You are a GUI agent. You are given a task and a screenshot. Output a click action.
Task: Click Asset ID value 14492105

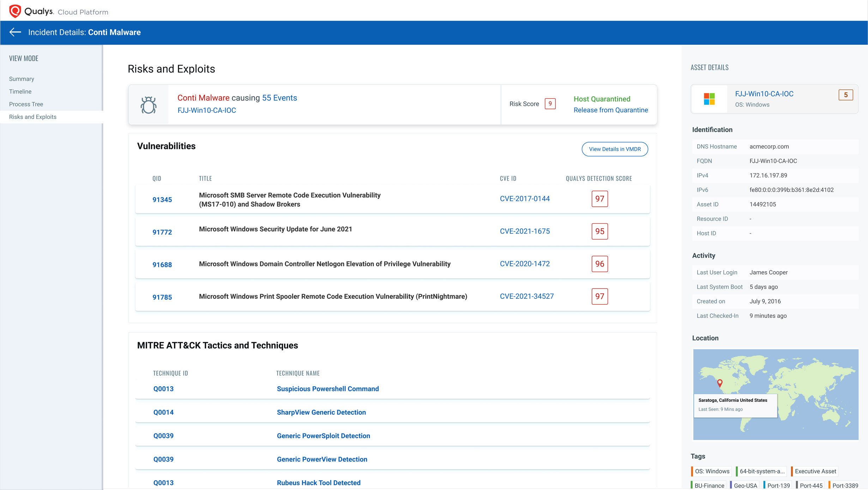762,204
